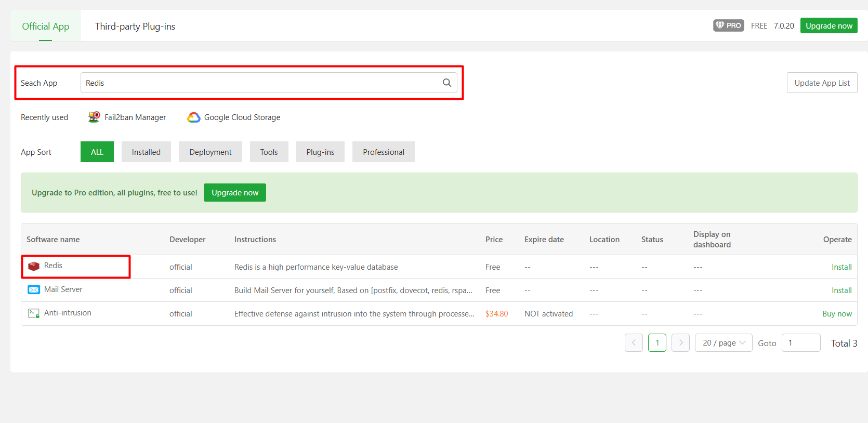Filter apps by Plug-ins
This screenshot has height=423, width=868.
pos(320,152)
